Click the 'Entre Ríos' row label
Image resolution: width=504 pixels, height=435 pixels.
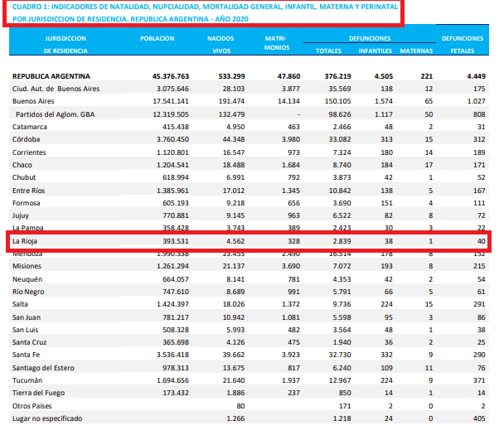(x=29, y=191)
